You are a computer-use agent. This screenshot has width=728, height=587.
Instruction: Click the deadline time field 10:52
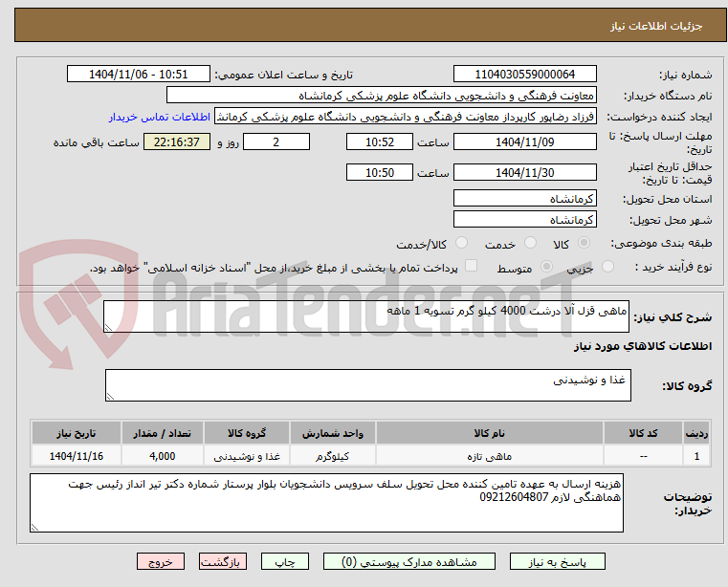[x=380, y=142]
